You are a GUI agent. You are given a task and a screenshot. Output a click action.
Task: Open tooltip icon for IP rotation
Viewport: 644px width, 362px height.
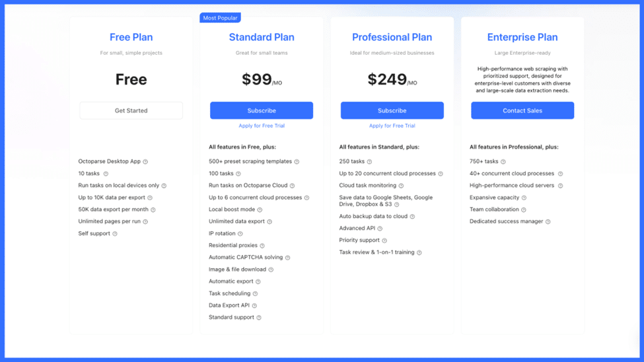(x=240, y=234)
